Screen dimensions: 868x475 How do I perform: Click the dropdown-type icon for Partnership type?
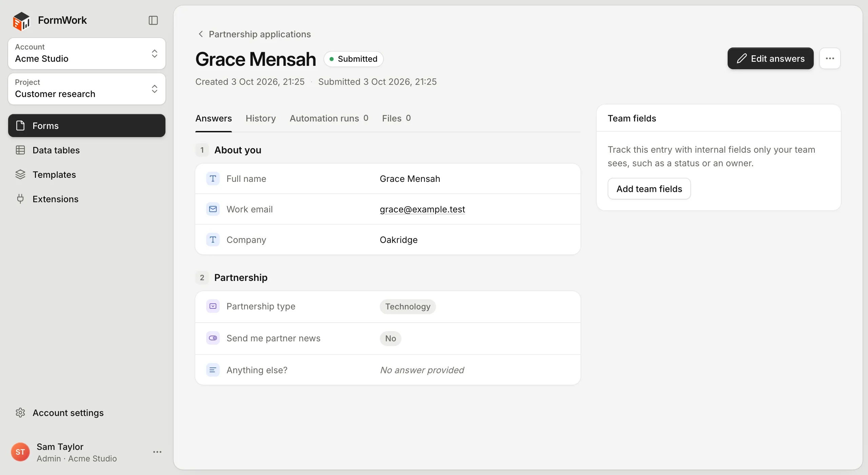[213, 306]
